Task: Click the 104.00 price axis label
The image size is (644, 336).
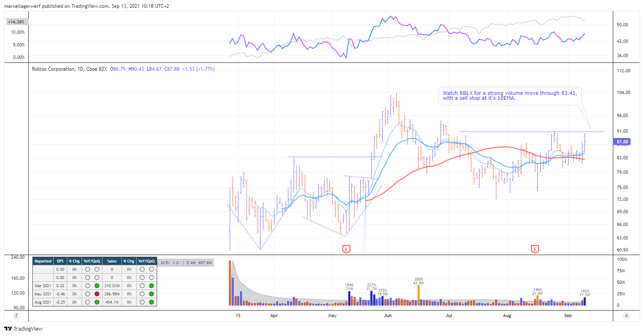Action: click(623, 92)
